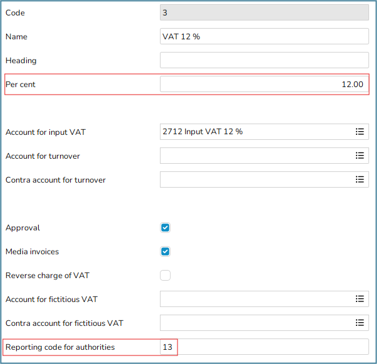Select the Per cent field showing 12.00
This screenshot has height=364, width=377.
pyautogui.click(x=264, y=84)
